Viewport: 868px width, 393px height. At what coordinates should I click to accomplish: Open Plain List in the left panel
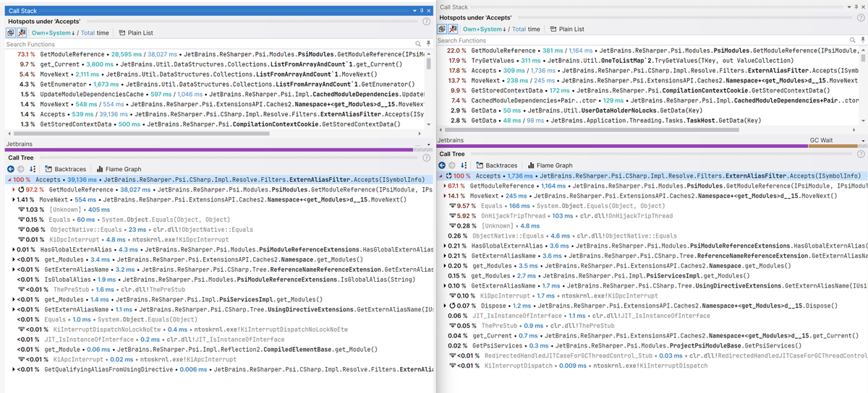click(x=135, y=33)
